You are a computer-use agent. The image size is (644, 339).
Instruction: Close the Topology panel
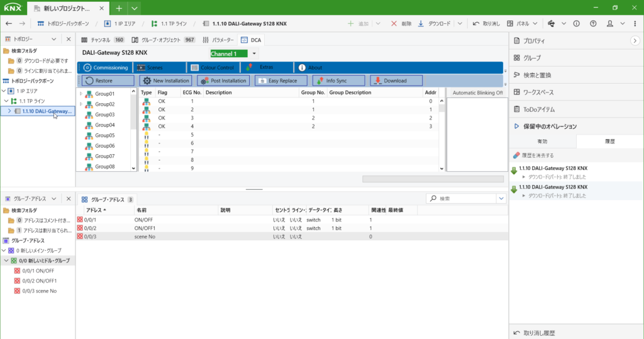(x=69, y=39)
